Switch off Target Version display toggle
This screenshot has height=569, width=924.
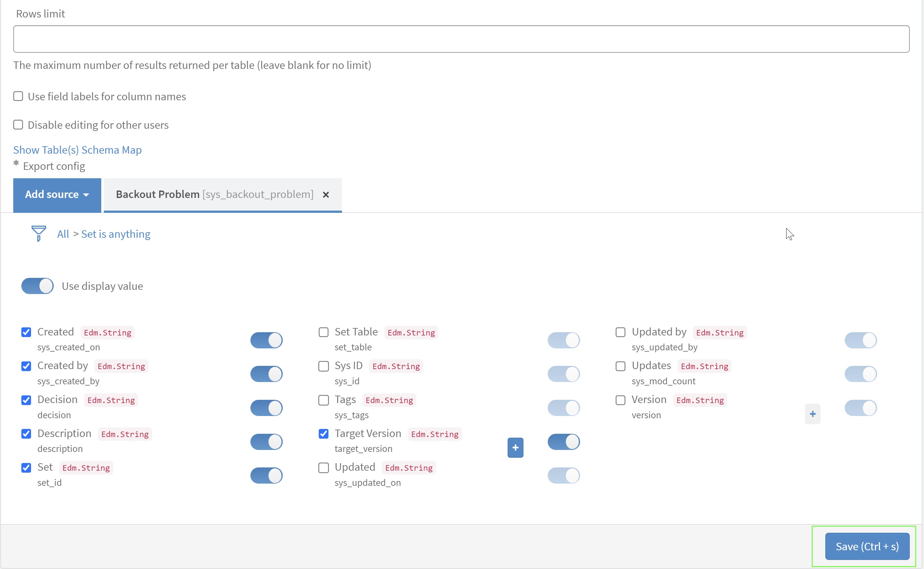(x=564, y=442)
